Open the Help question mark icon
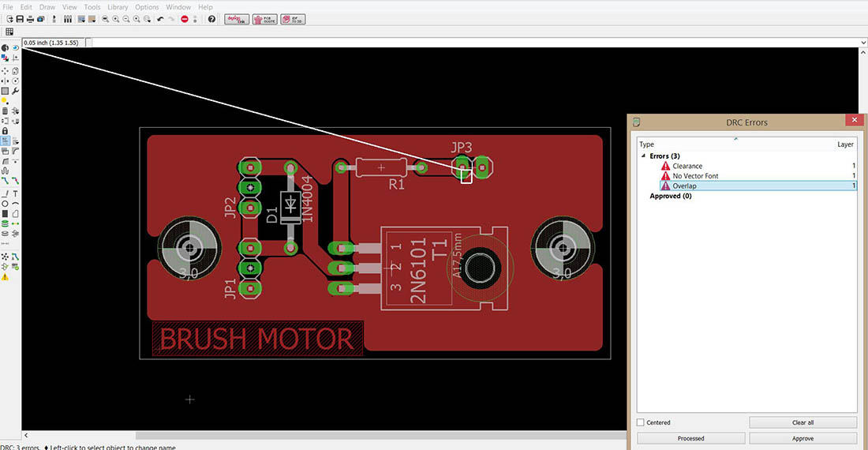This screenshot has height=450, width=868. [x=211, y=19]
